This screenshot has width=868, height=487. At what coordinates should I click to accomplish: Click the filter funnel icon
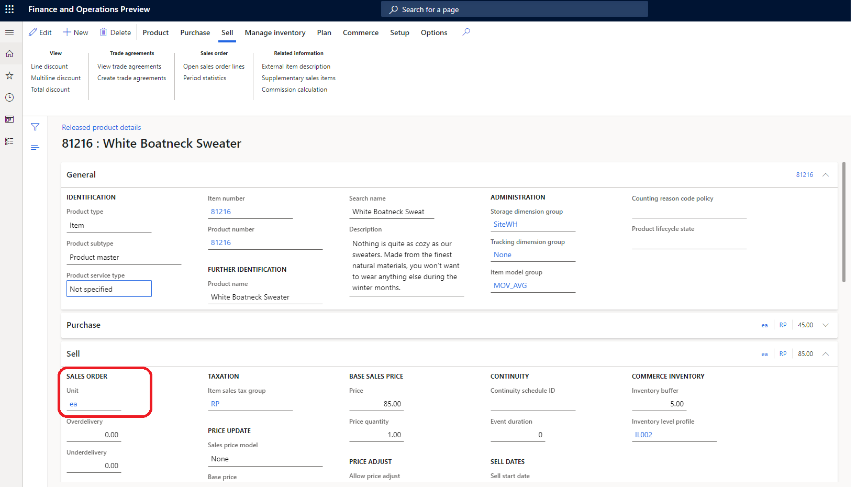coord(35,127)
